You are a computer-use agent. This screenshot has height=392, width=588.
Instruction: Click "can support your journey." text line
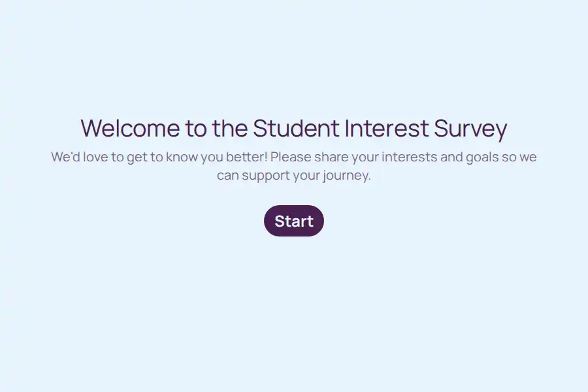[x=293, y=175]
